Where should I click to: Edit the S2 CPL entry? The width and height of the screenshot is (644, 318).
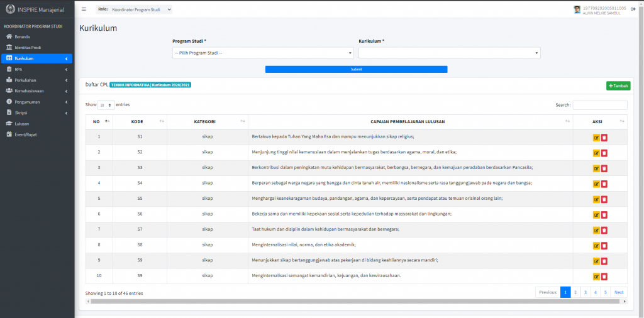596,153
